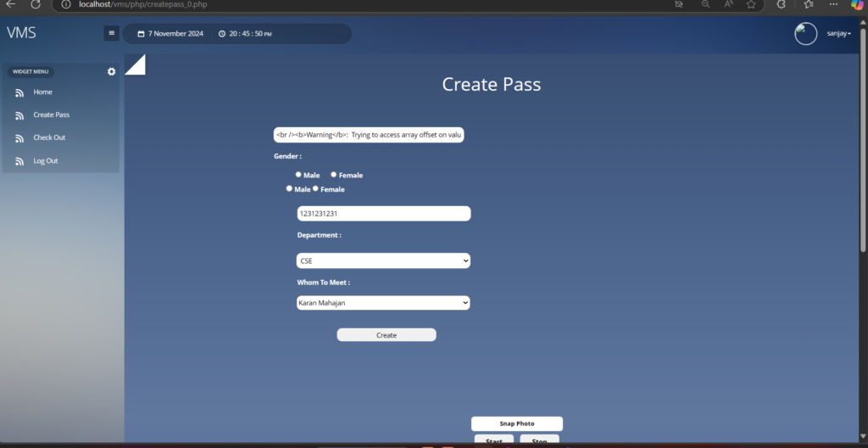Open Check Out in the sidebar menu
Screen dimensions: 868x448
(49, 137)
